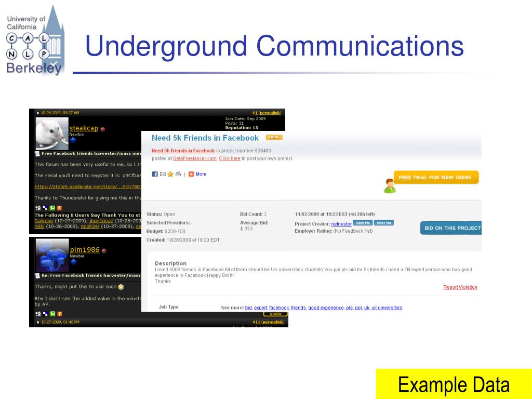532x399 pixels.
Task: Click the 10-27-2009, 01:48 PM timestamp
Action: 60,322
